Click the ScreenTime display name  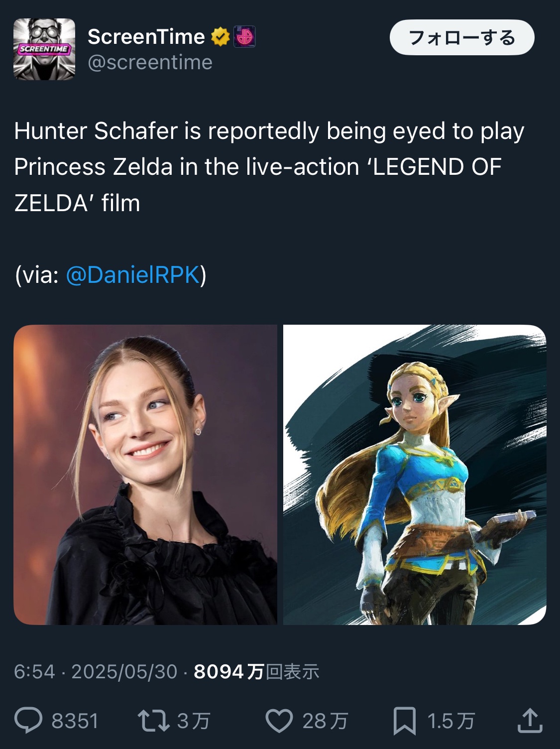point(146,37)
